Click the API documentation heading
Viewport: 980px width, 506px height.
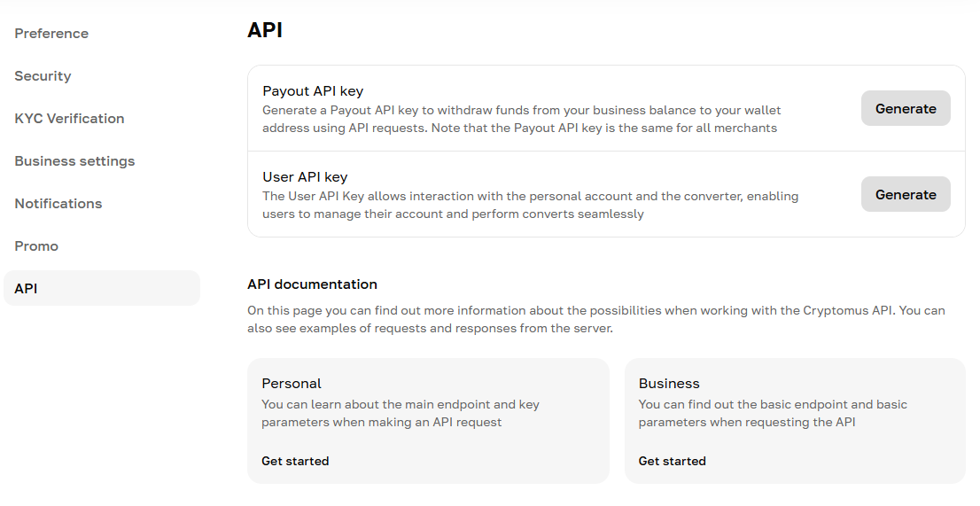pyautogui.click(x=312, y=284)
